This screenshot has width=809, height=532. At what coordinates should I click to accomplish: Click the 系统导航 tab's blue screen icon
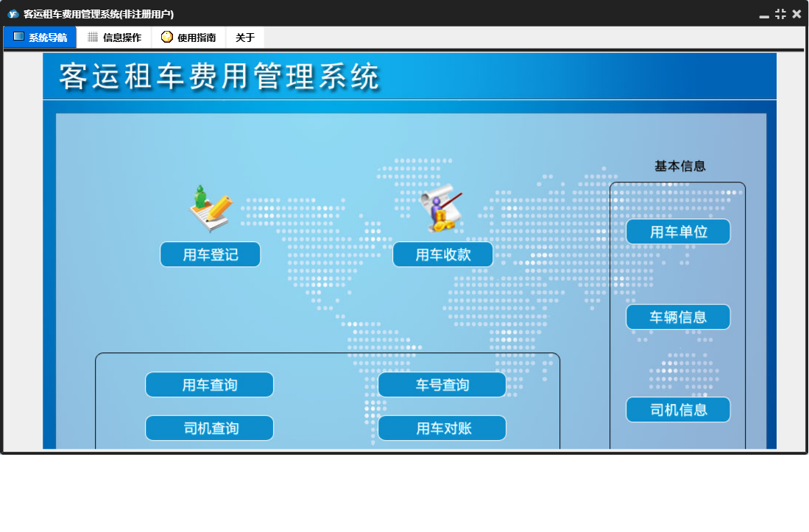(x=18, y=37)
